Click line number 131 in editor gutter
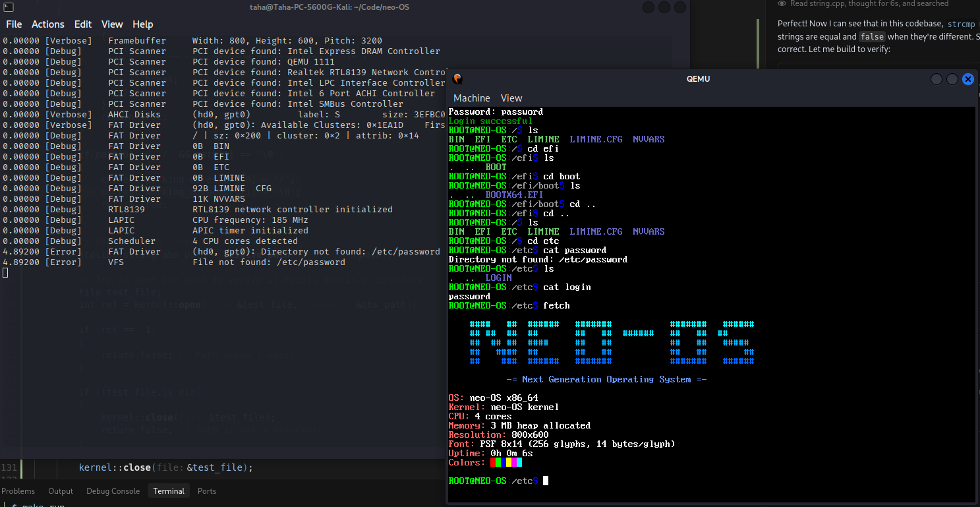This screenshot has width=980, height=507. point(9,467)
